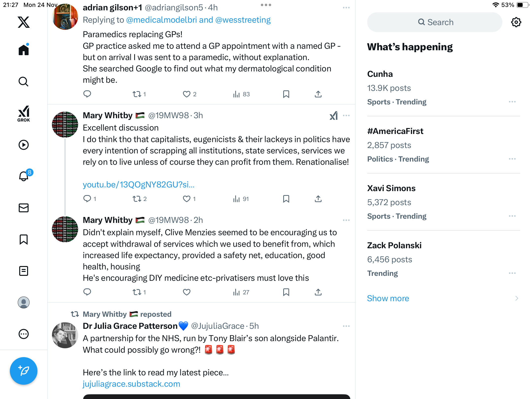The height and width of the screenshot is (399, 532).
Task: Open jujuliagrace.substack.com link
Action: 131,384
